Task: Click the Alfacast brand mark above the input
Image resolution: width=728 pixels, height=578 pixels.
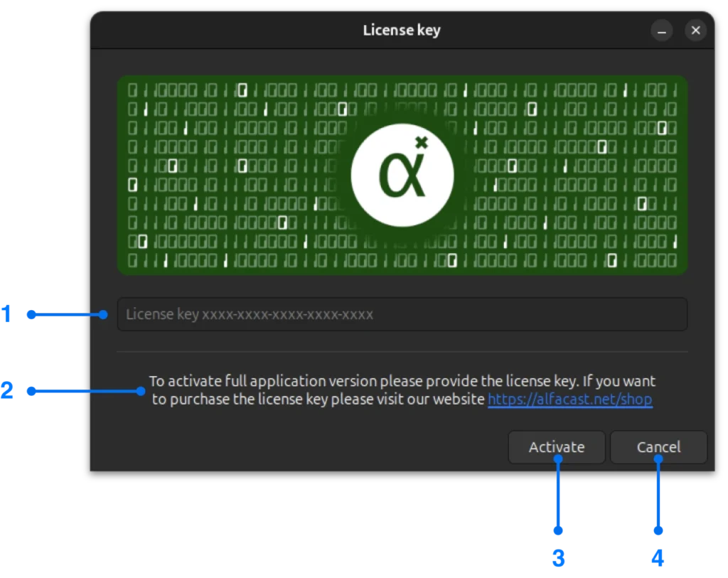Action: coord(402,174)
